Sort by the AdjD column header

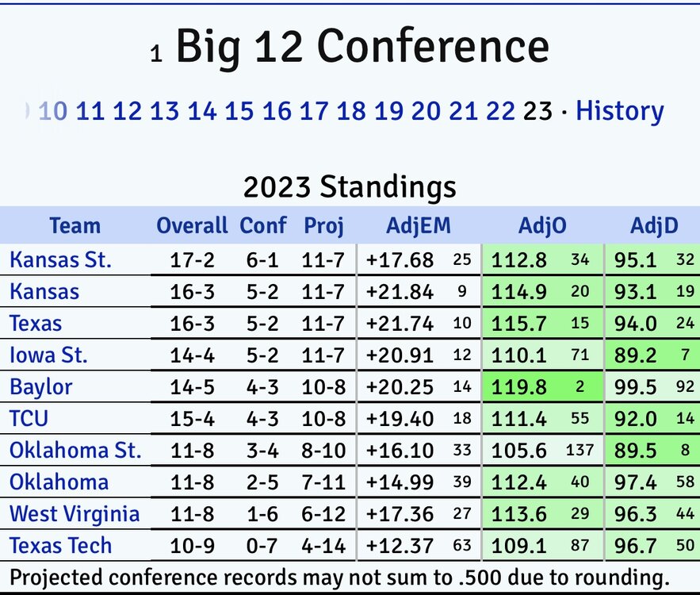(x=654, y=225)
